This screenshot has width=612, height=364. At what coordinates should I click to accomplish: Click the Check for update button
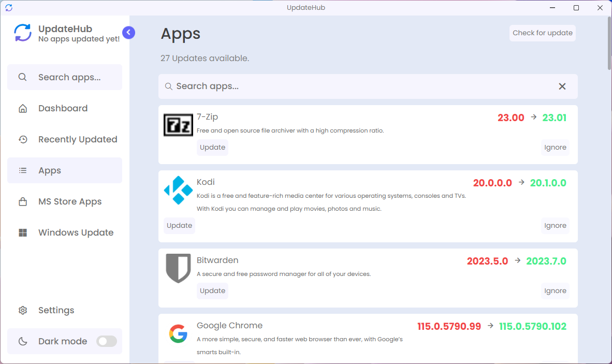point(543,33)
